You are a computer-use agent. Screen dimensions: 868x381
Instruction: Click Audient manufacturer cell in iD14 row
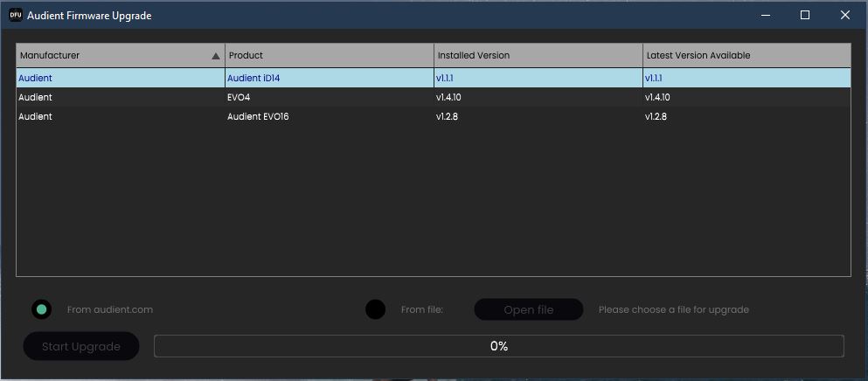click(121, 78)
